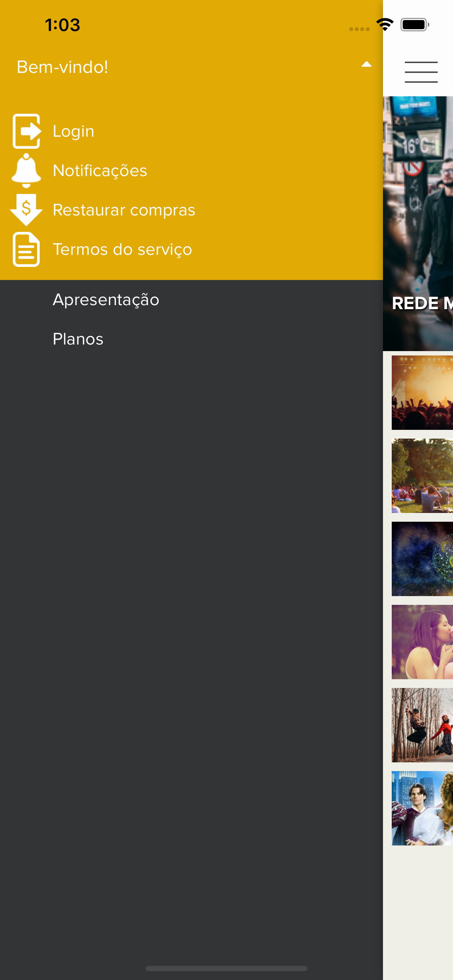Screen dimensions: 453x980
Task: Tap the Notificações bell icon
Action: coord(26,170)
